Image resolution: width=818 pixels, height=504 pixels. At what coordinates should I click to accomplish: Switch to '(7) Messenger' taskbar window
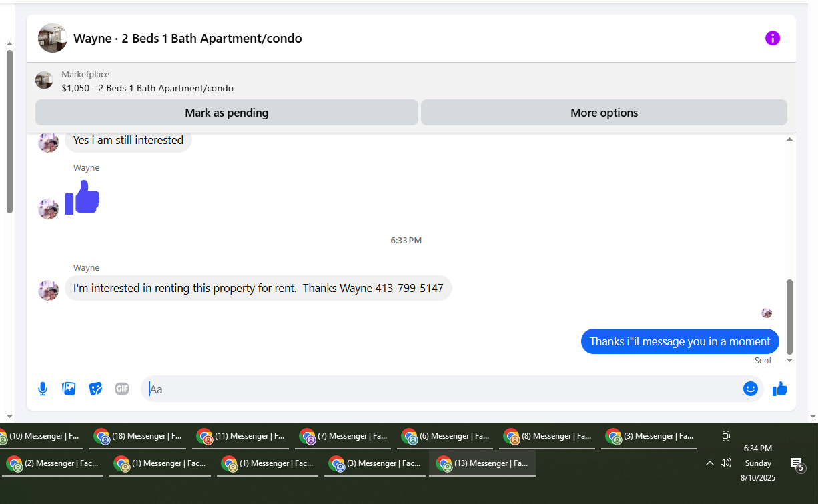coord(344,437)
